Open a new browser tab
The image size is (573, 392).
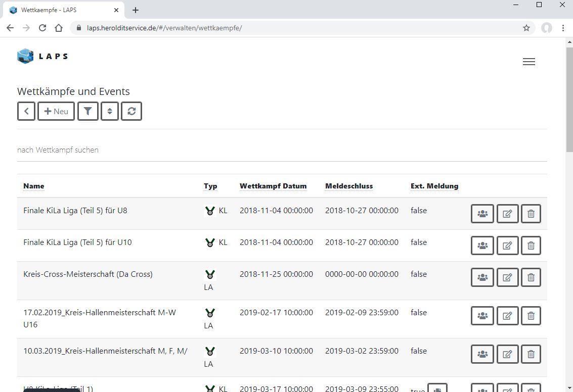coord(136,10)
